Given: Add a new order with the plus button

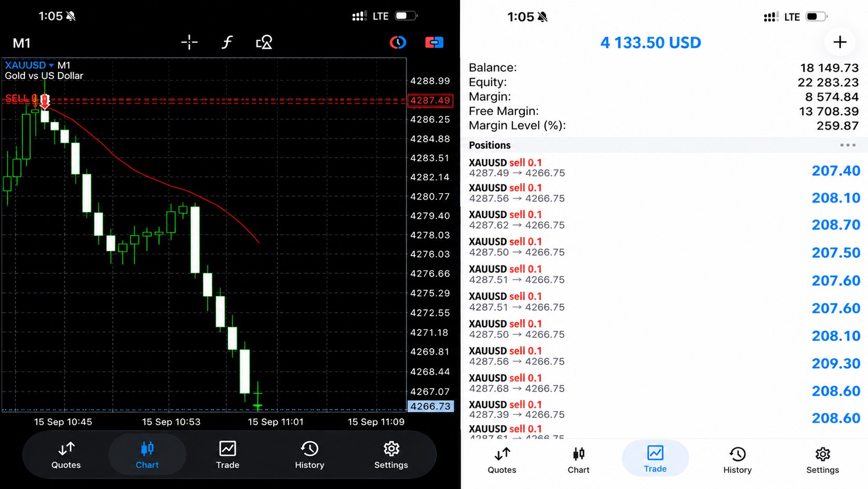Looking at the screenshot, I should coord(839,42).
